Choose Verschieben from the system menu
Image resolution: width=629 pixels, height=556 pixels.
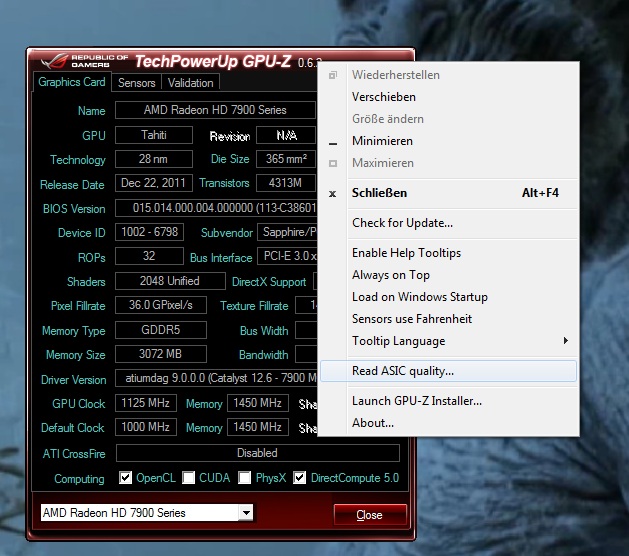click(x=448, y=97)
